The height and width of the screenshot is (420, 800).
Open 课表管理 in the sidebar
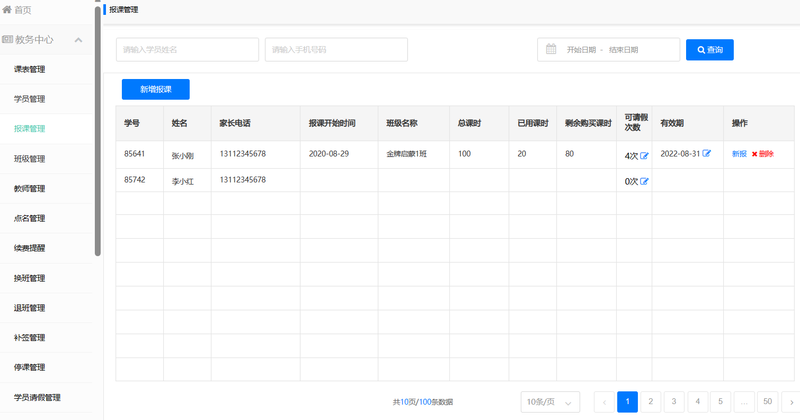click(30, 69)
